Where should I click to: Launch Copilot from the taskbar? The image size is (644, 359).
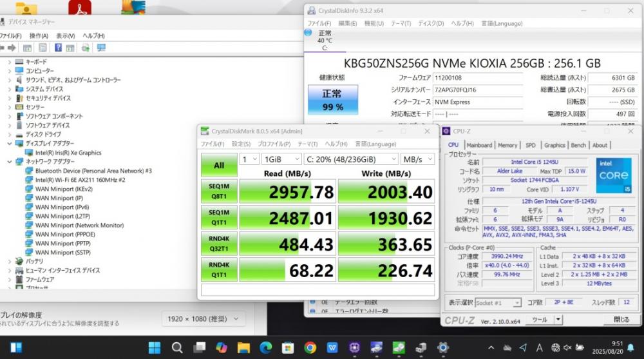[x=222, y=348]
